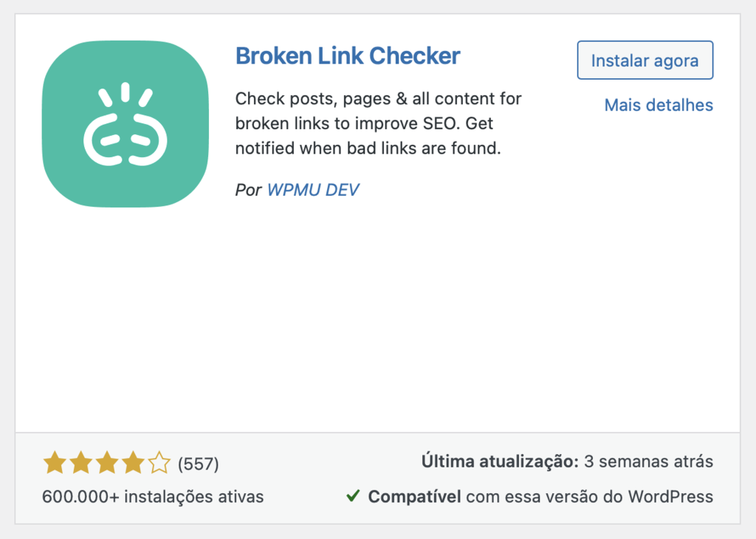Click the plugin description text

(377, 123)
